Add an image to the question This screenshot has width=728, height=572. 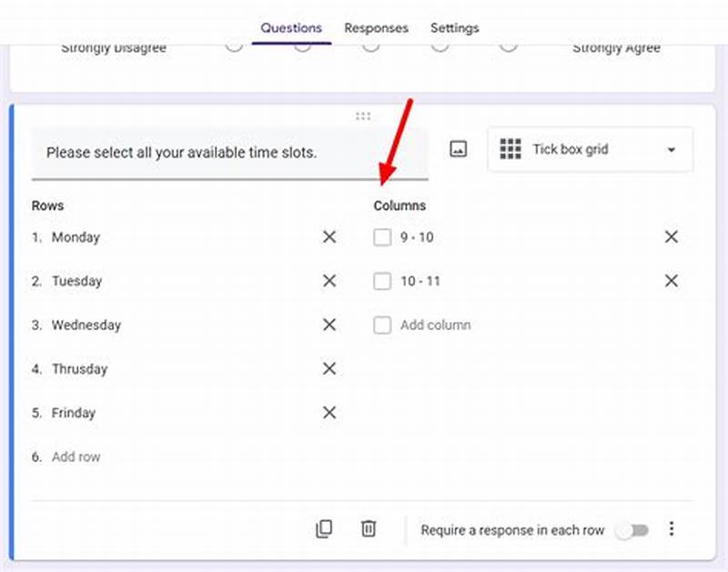458,148
